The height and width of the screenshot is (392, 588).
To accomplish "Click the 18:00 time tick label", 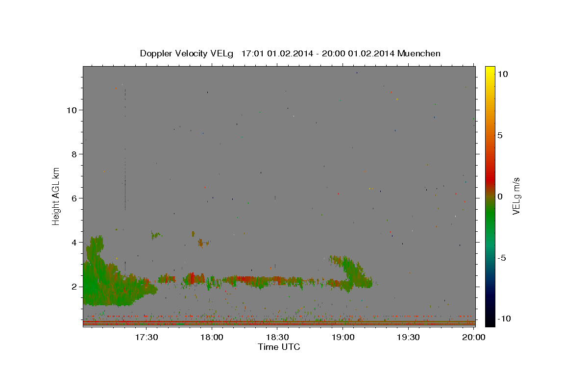I will (212, 338).
